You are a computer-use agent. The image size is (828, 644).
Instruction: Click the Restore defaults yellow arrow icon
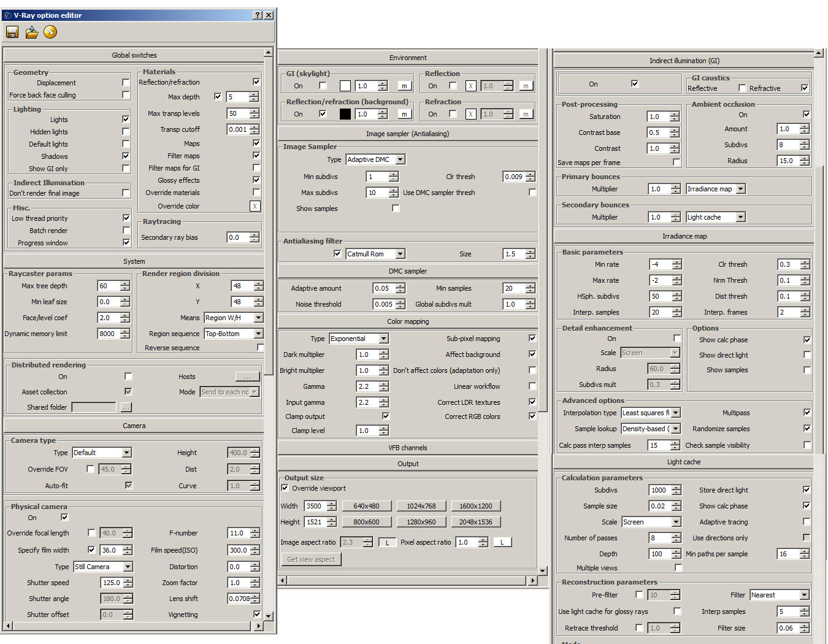click(x=50, y=32)
